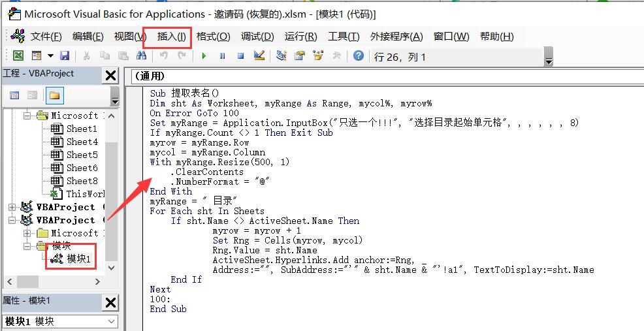Open the 编辑(E) menu
The width and height of the screenshot is (644, 331).
point(88,37)
